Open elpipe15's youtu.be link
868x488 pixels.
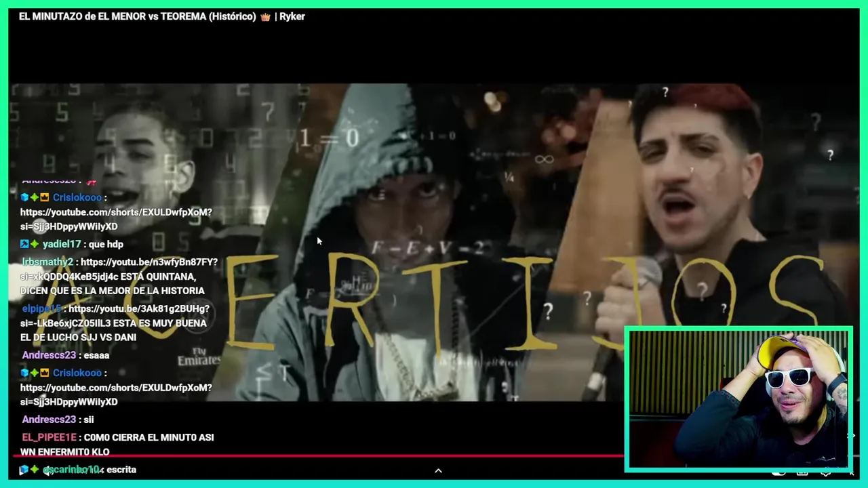click(115, 316)
